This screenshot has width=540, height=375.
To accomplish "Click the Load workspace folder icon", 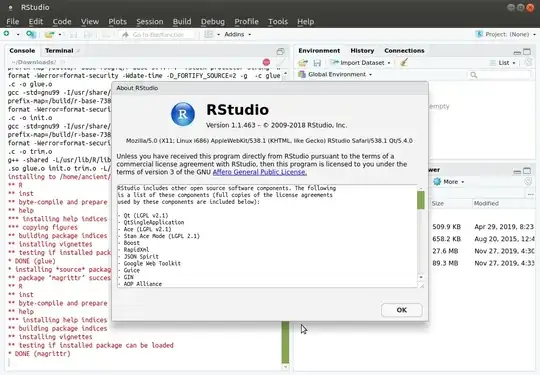I will click(x=303, y=63).
